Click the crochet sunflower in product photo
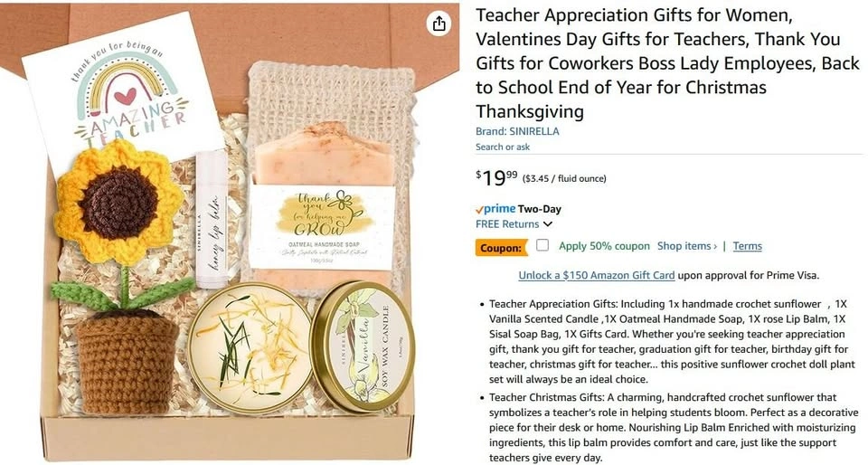 119,204
